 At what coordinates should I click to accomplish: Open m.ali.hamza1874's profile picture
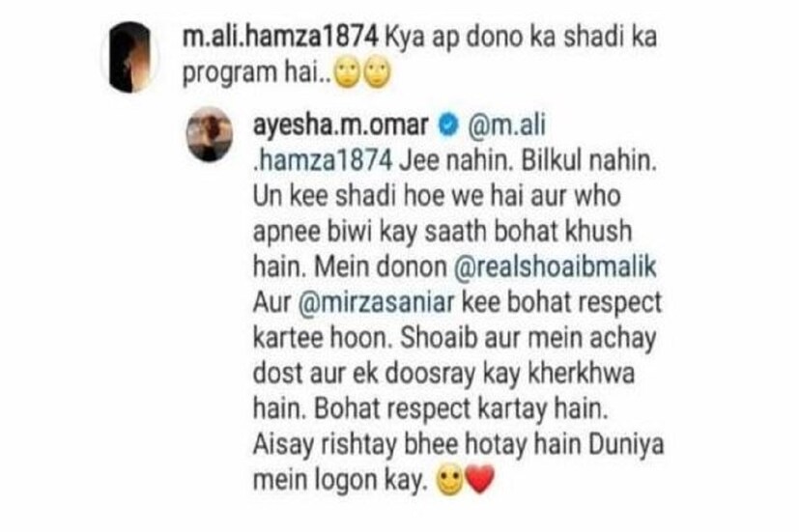[x=130, y=57]
